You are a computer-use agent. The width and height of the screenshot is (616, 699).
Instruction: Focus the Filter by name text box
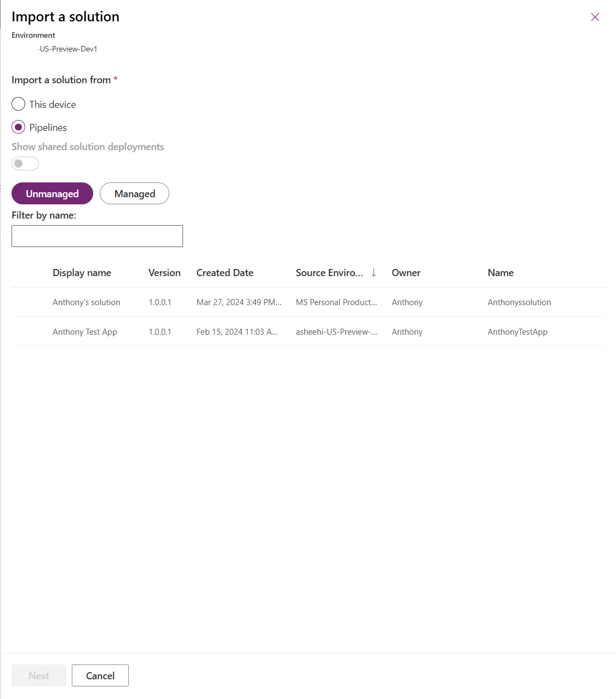[x=97, y=236]
